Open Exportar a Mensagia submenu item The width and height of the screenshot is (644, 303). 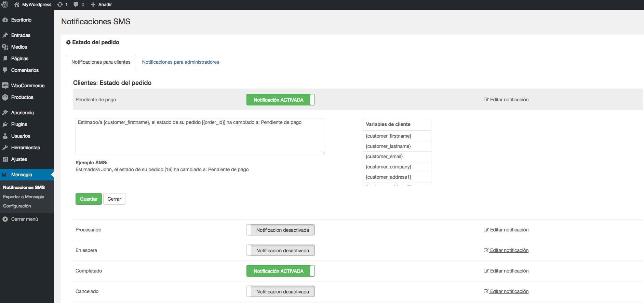click(24, 197)
